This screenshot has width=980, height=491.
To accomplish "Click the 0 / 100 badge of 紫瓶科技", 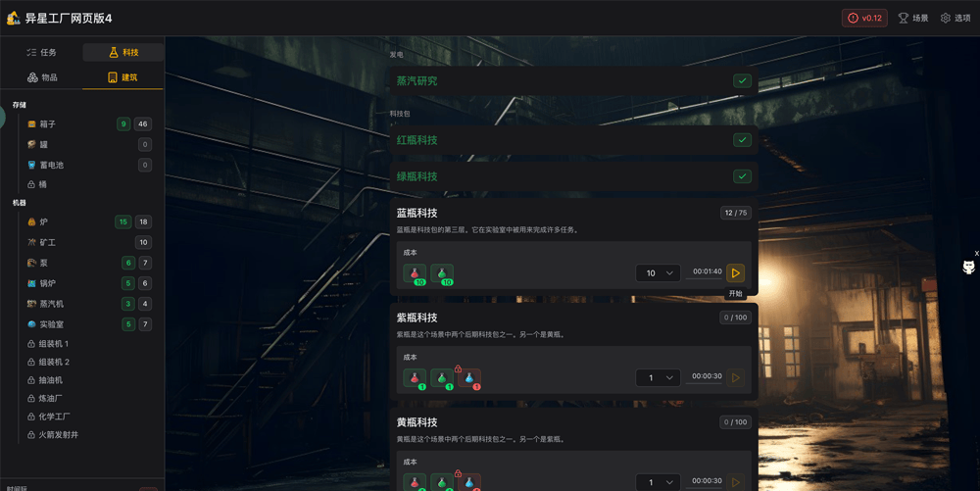I will (x=736, y=318).
